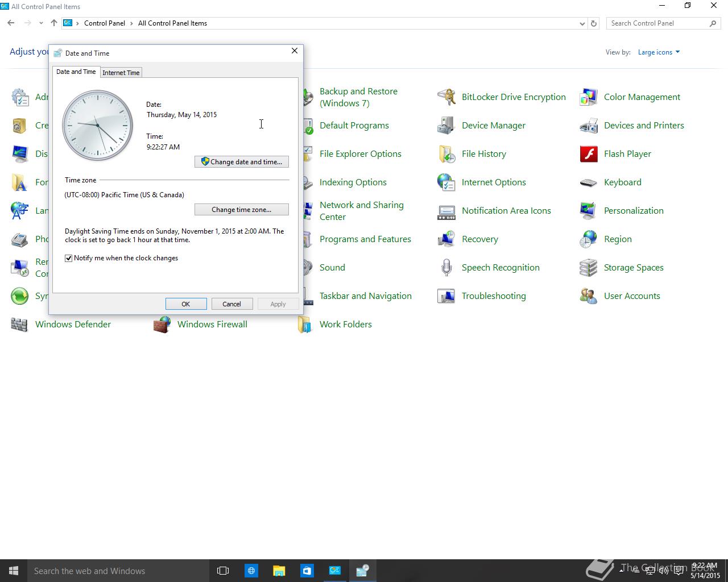Click Change time zone button
728x582 pixels.
point(242,210)
